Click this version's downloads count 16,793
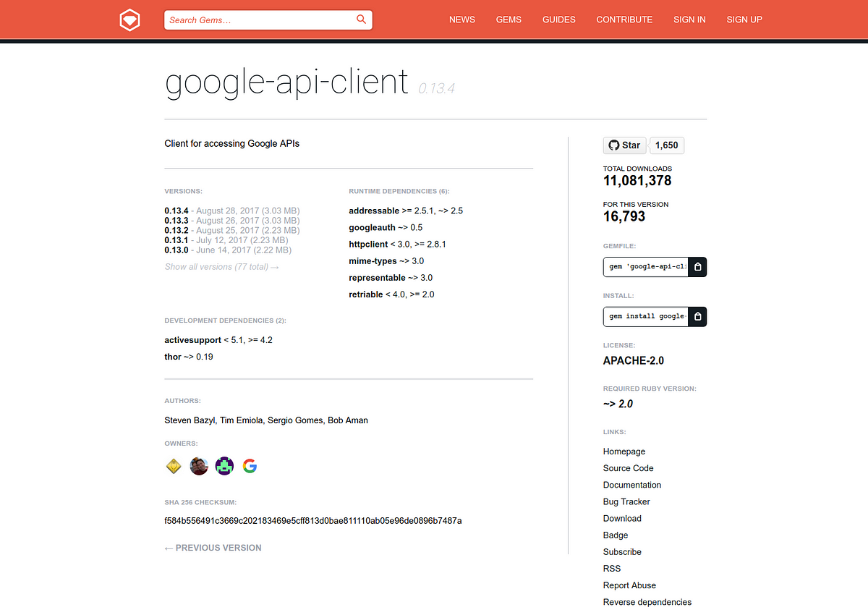The width and height of the screenshot is (868, 615). tap(624, 216)
